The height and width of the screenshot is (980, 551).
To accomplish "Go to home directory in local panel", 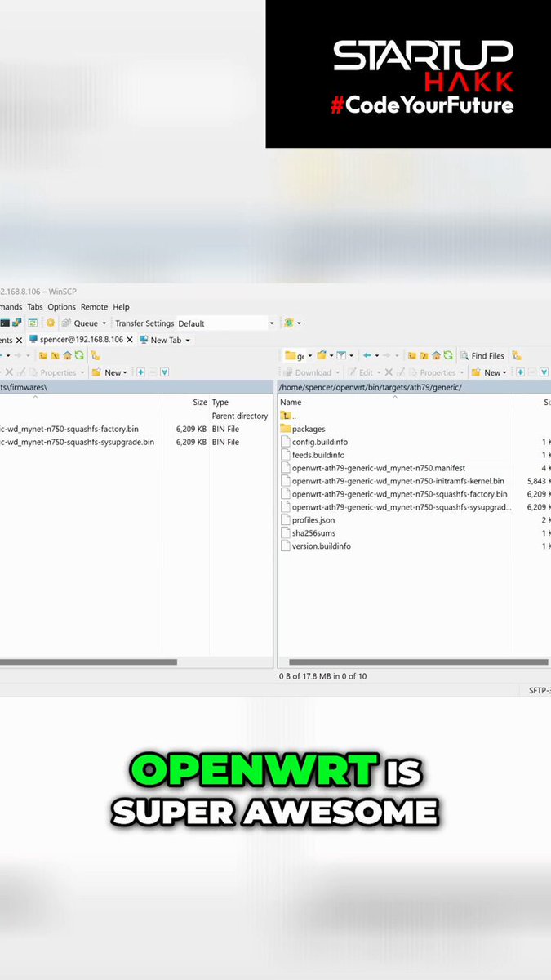I will [x=67, y=355].
